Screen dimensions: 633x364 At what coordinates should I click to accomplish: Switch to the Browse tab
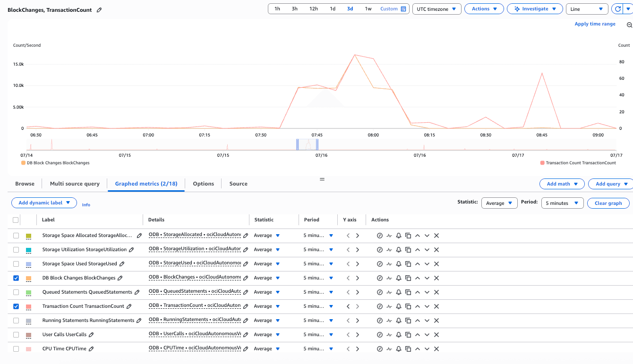[x=25, y=184]
